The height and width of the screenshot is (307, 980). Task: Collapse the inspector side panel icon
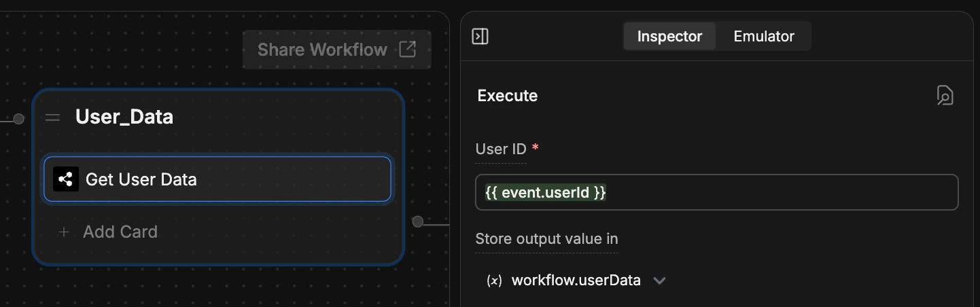[x=480, y=36]
